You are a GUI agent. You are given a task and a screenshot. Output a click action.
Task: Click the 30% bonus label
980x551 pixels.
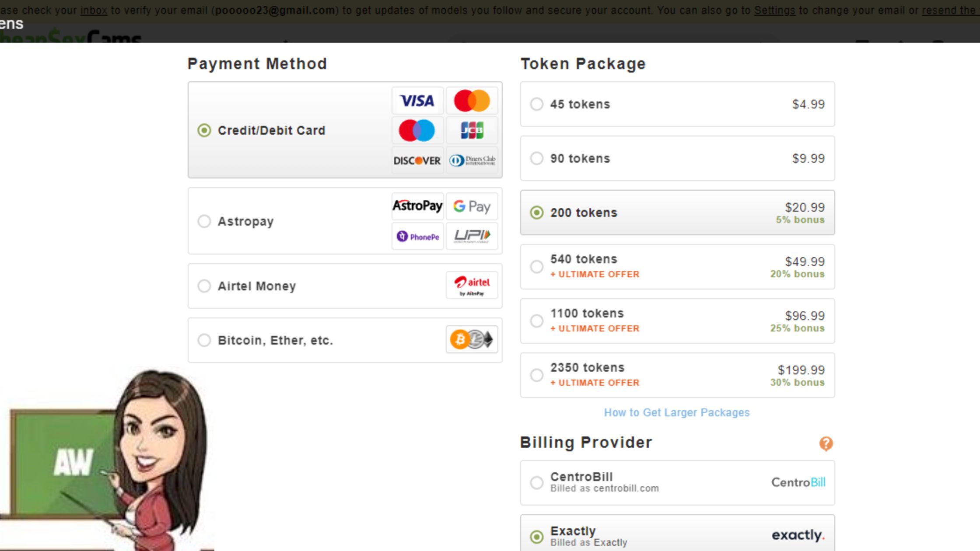(x=797, y=382)
